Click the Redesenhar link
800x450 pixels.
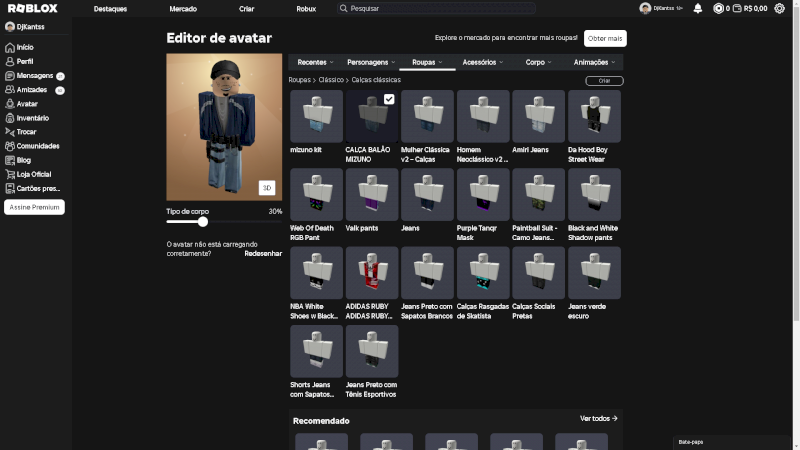tap(263, 254)
